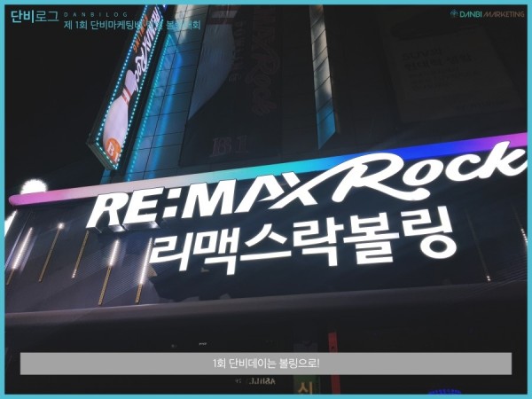Viewport: 532px width, 399px height.
Task: Click the DANBI MARKETING logo
Action: 487,14
